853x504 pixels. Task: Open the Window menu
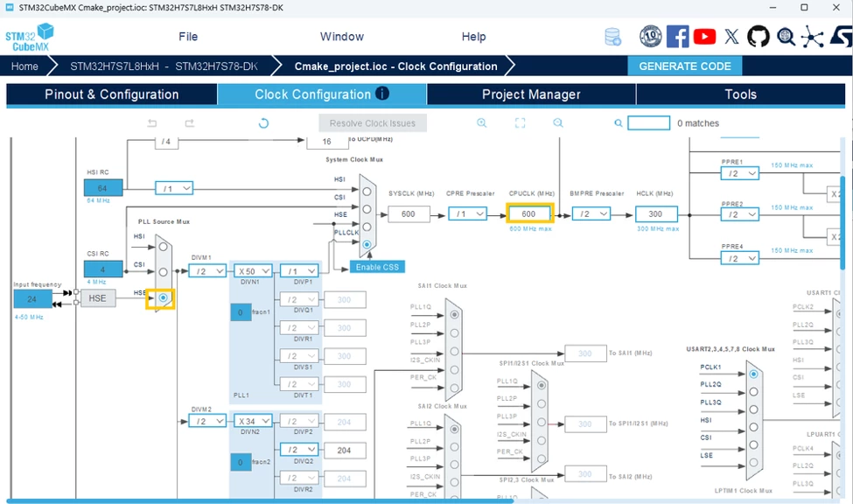[341, 37]
